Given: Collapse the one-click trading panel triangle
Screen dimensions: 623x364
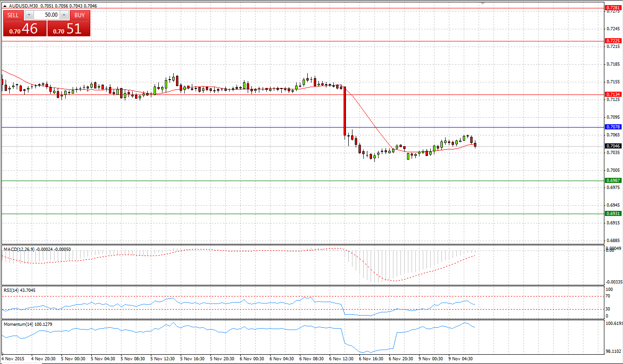Looking at the screenshot, I should tap(5, 6).
